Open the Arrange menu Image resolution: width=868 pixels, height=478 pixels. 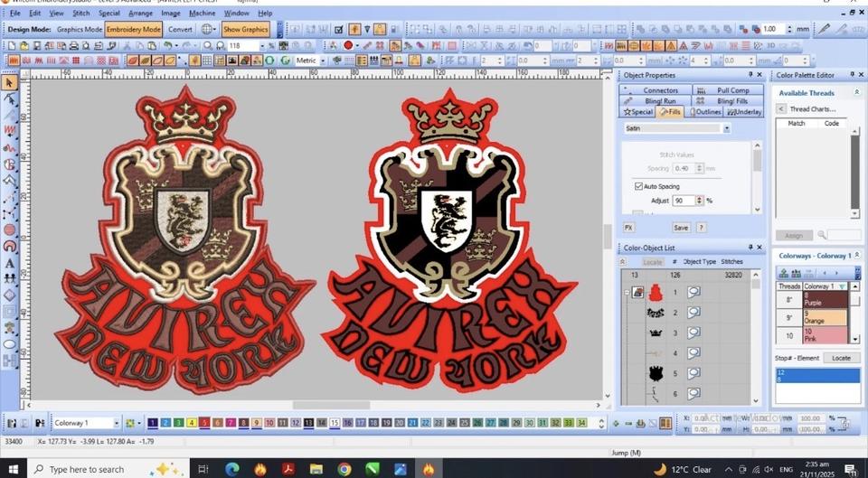pos(141,13)
